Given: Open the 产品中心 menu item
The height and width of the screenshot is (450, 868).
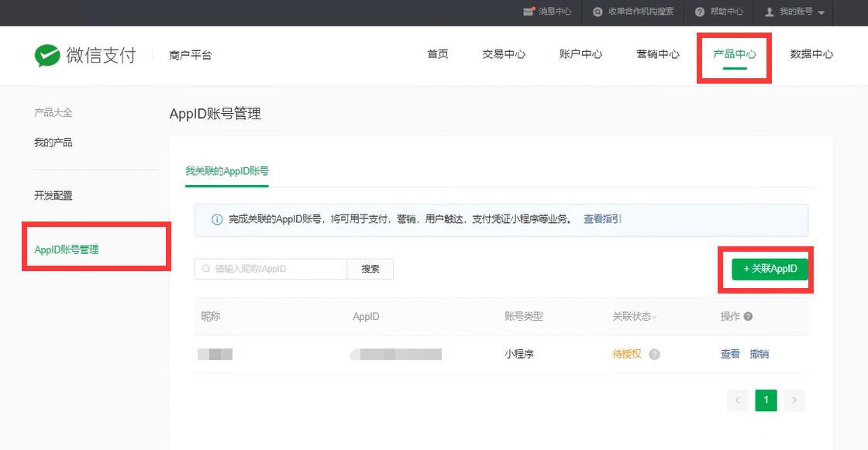Looking at the screenshot, I should pos(735,54).
